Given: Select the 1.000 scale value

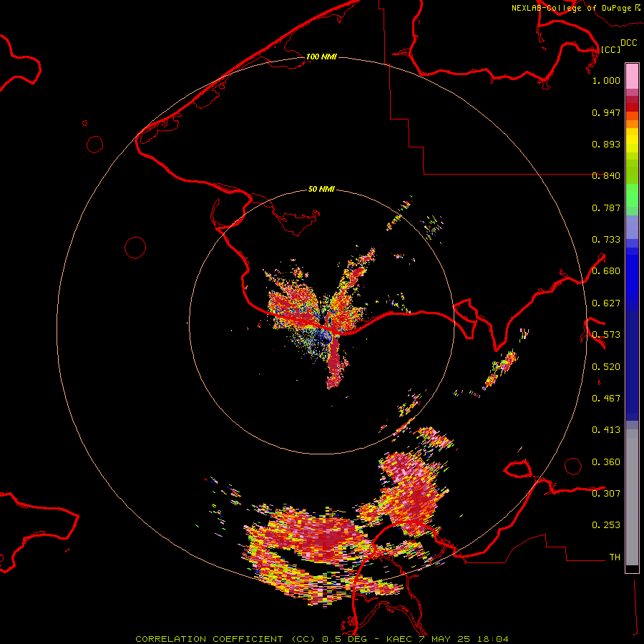Looking at the screenshot, I should pyautogui.click(x=606, y=80).
